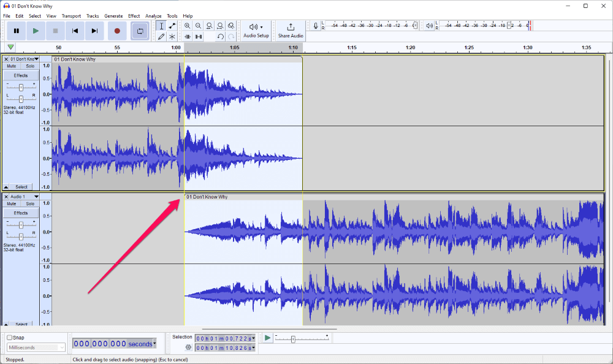Open the View menu
Screen dimensions: 613x364
pos(51,16)
